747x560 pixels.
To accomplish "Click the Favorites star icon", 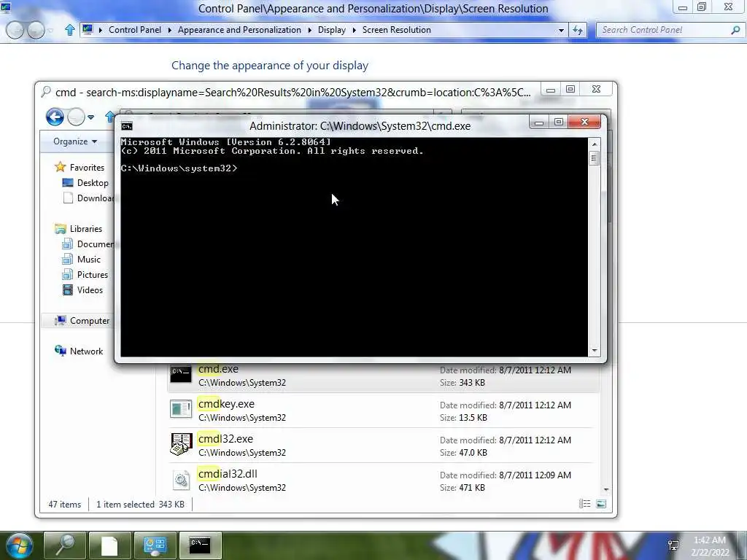I will tap(60, 167).
